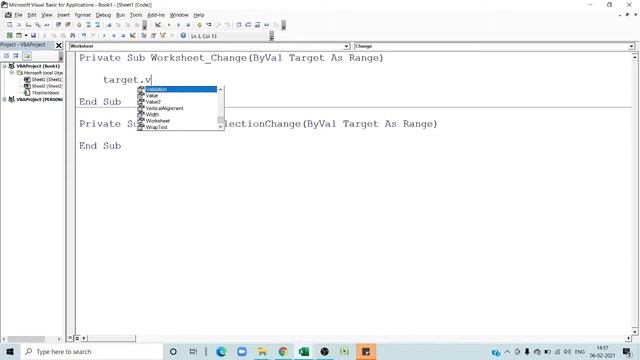Click the Uncomment Block toolbar icon

click(x=98, y=25)
